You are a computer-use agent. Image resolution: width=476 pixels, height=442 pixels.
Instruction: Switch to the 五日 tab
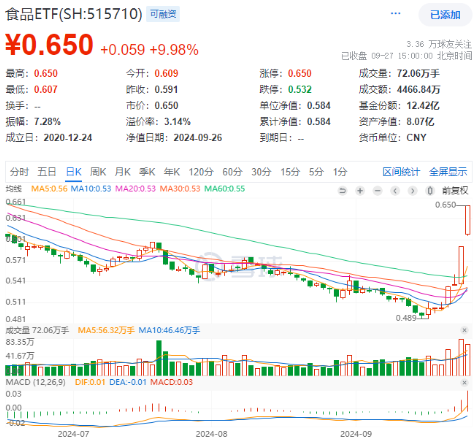(47, 172)
